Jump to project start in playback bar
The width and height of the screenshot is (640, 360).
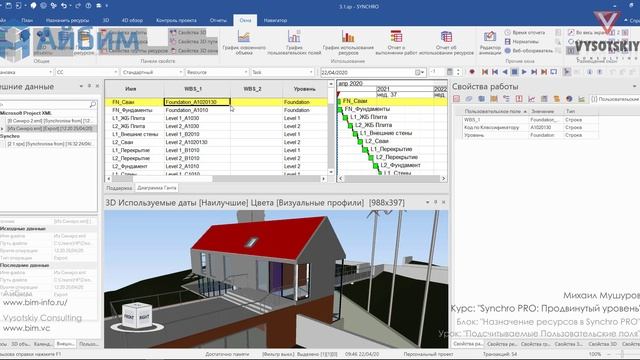click(484, 72)
